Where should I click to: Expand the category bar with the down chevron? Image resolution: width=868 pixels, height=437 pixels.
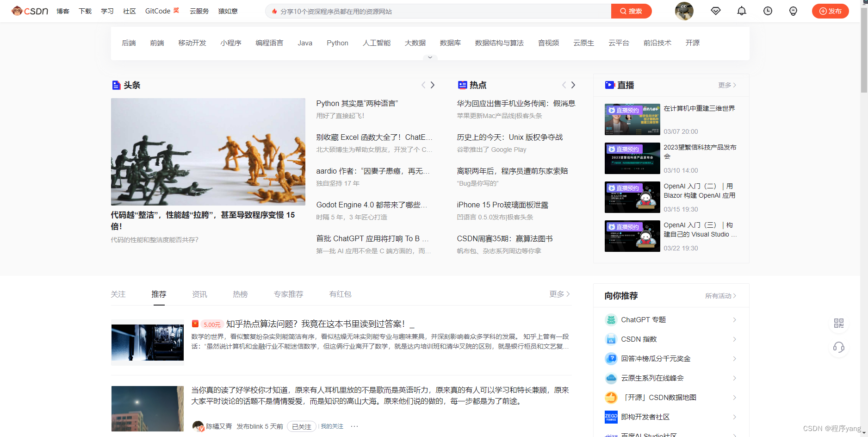pos(430,57)
